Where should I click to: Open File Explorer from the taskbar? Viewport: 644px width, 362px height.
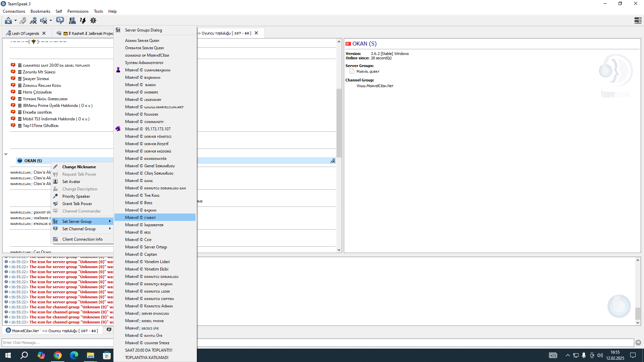click(x=90, y=355)
